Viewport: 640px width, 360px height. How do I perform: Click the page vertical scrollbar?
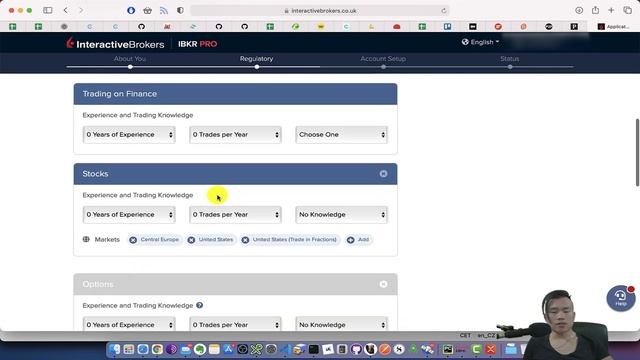tap(637, 152)
